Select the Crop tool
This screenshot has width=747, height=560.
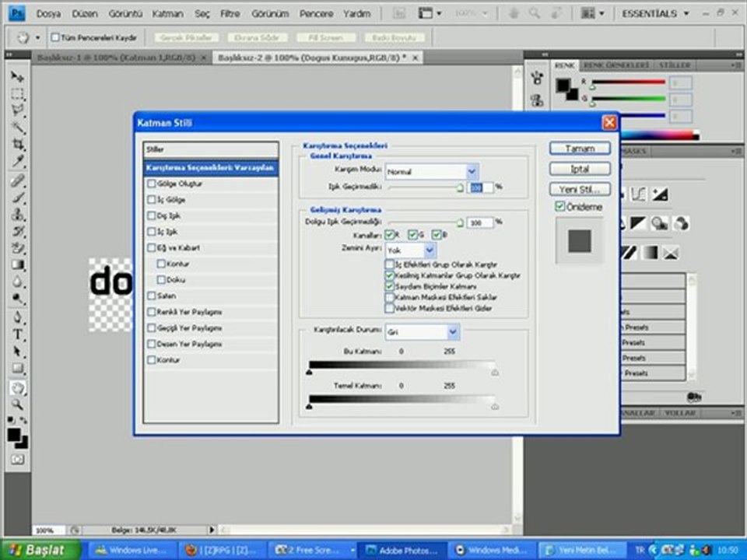click(17, 145)
